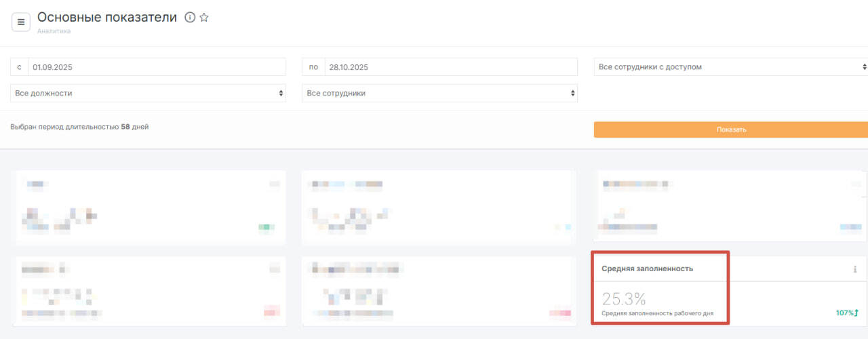Click the Выбран период длительностью 58 дней text
The image size is (868, 339).
79,126
